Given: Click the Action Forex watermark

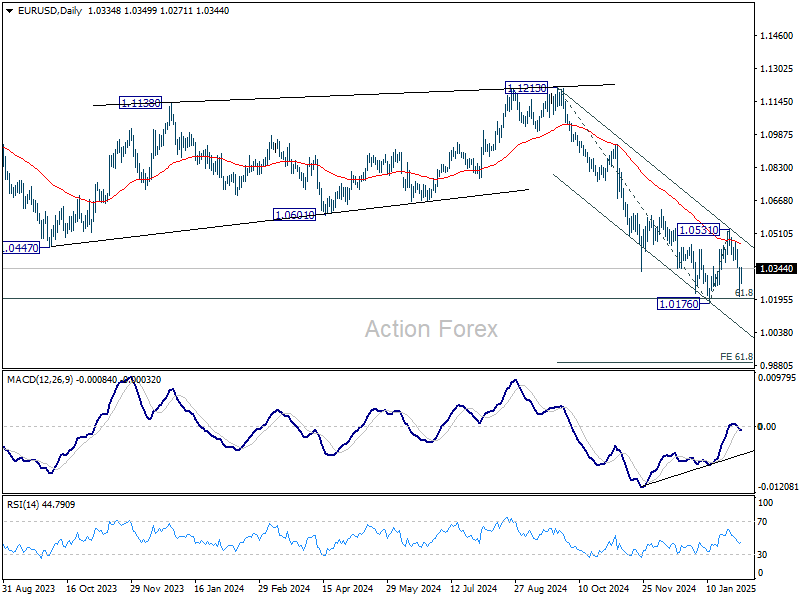Looking at the screenshot, I should click(430, 329).
